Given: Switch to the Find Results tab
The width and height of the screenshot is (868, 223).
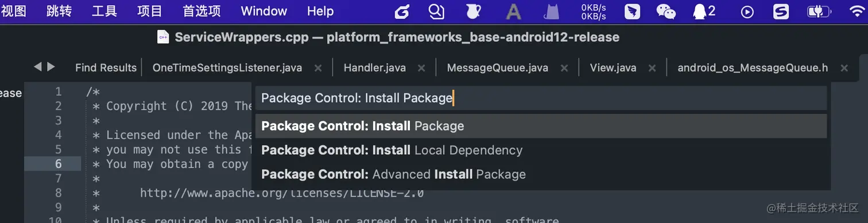Looking at the screenshot, I should [x=106, y=68].
